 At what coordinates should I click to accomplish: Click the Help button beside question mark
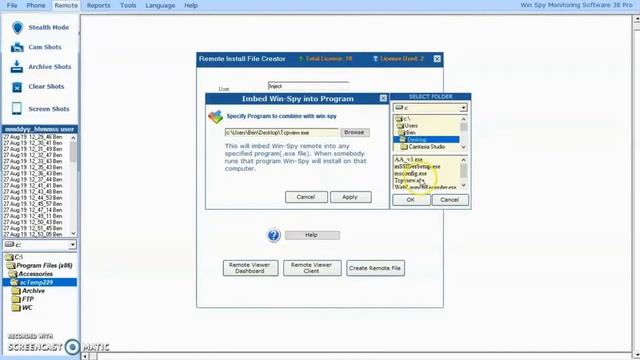(x=312, y=235)
